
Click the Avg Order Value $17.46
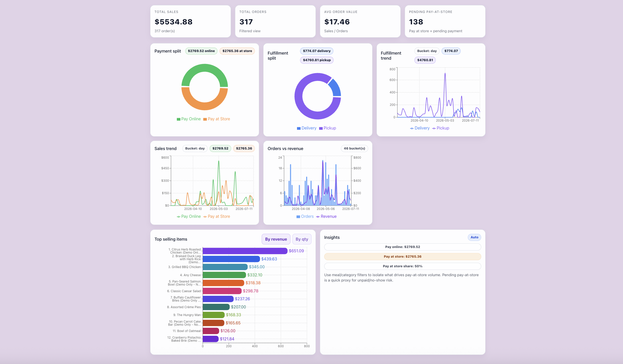tap(337, 22)
